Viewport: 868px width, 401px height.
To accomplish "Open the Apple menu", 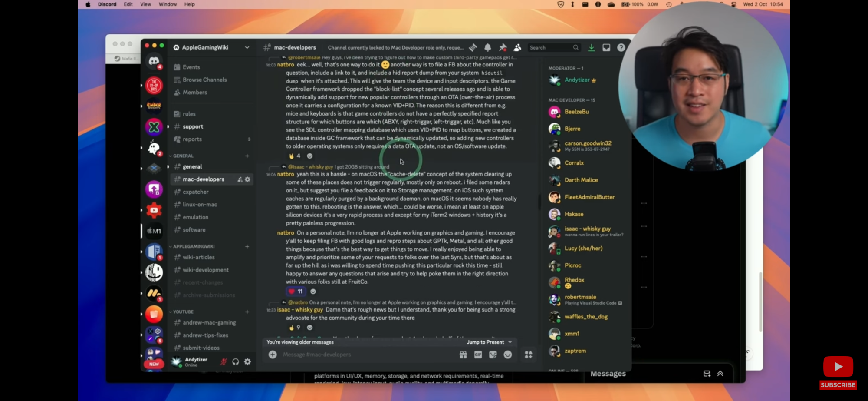I will pos(88,4).
